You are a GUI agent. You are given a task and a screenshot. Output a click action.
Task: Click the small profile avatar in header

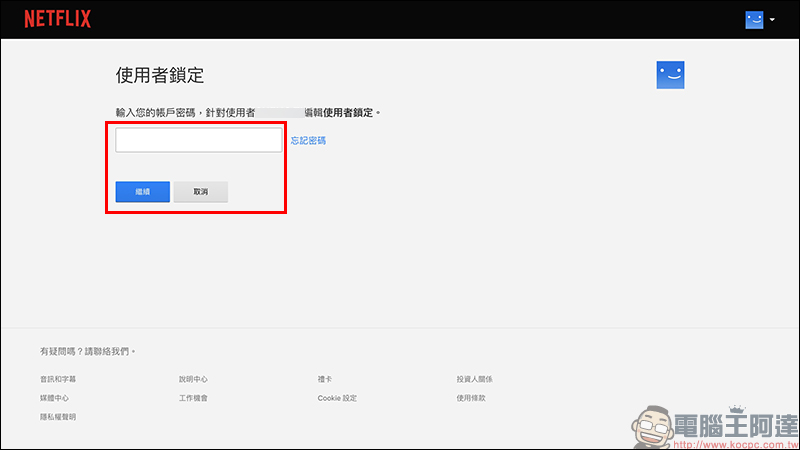754,20
